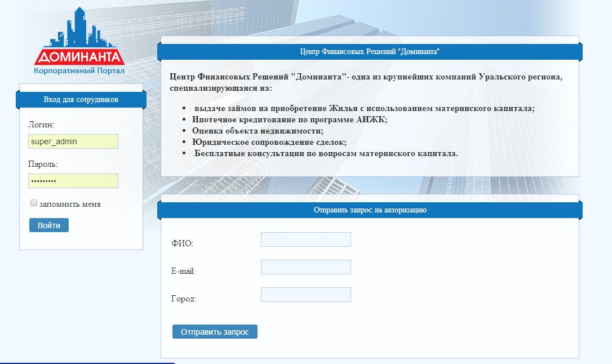
Task: Click the Город input field
Action: [x=305, y=295]
